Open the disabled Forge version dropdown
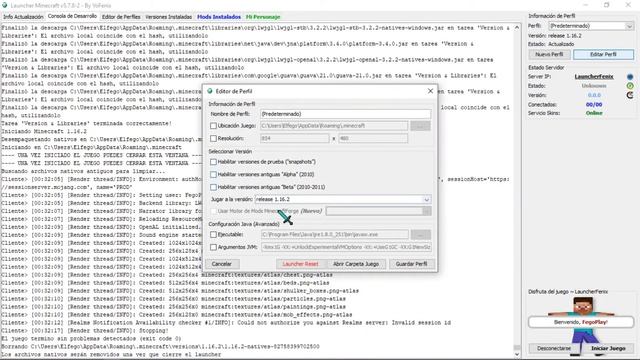The height and width of the screenshot is (360, 640). 426,211
